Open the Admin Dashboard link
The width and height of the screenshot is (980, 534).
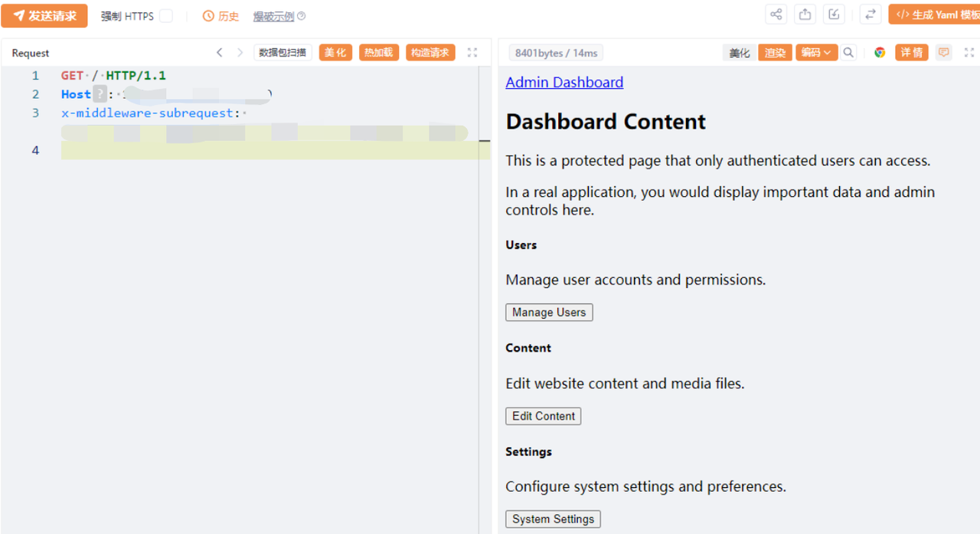click(564, 82)
